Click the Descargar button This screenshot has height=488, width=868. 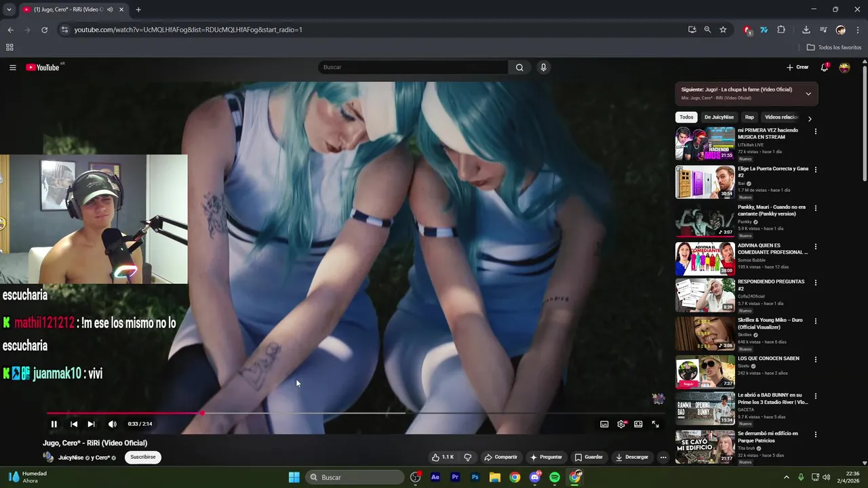click(632, 457)
